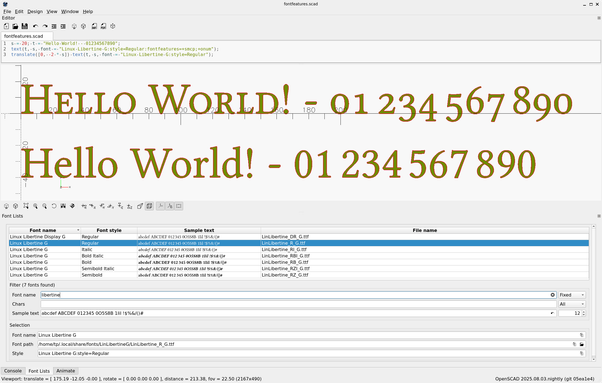Toggle Show Edges in viewer toolbar
This screenshot has height=383, width=602.
179,206
